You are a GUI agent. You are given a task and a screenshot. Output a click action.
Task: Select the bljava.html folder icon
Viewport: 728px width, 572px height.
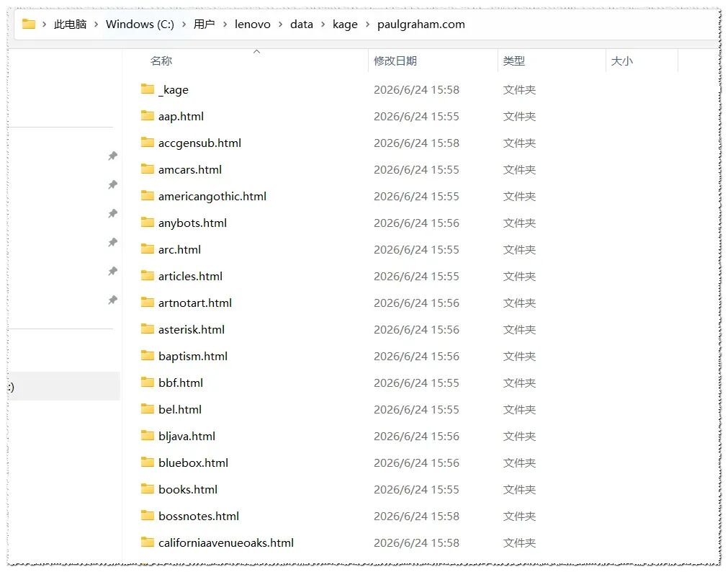pos(148,435)
